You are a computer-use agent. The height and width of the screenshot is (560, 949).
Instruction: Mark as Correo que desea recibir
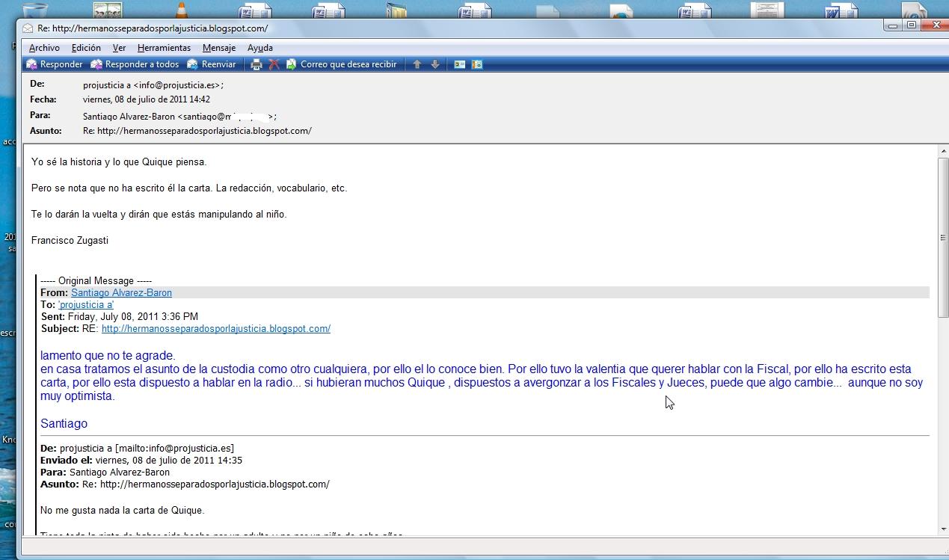coord(342,64)
